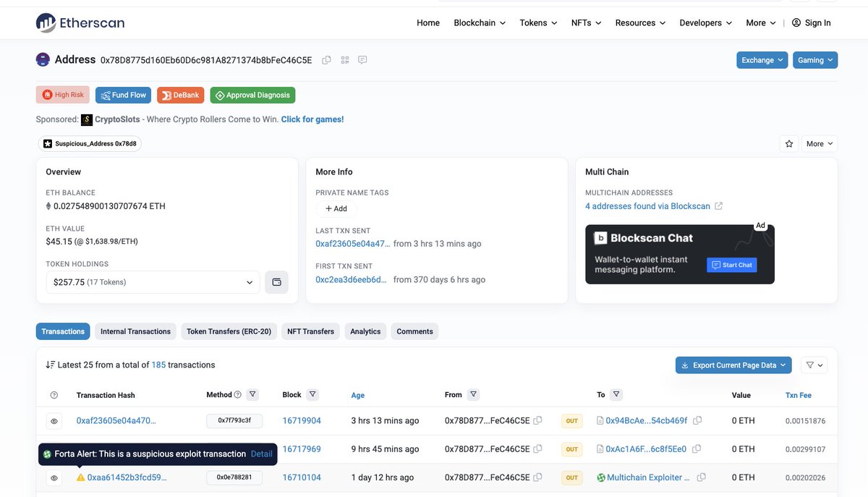Image resolution: width=868 pixels, height=497 pixels.
Task: Switch to NFT Transfers tab
Action: click(310, 331)
